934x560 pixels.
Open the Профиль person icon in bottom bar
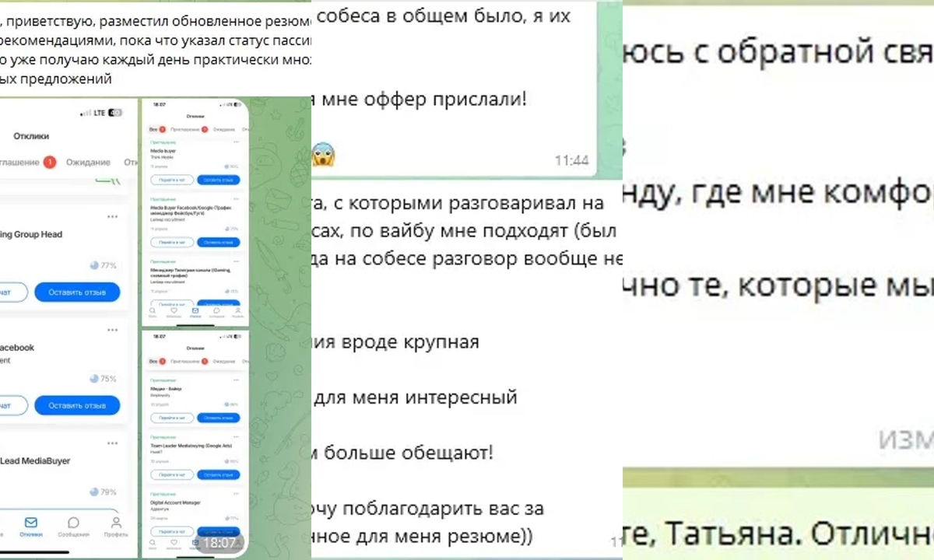(x=115, y=522)
